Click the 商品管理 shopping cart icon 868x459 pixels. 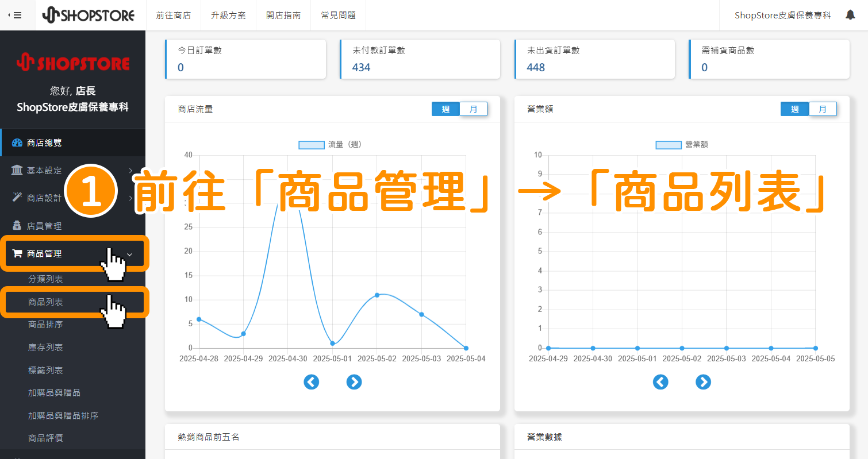[17, 253]
